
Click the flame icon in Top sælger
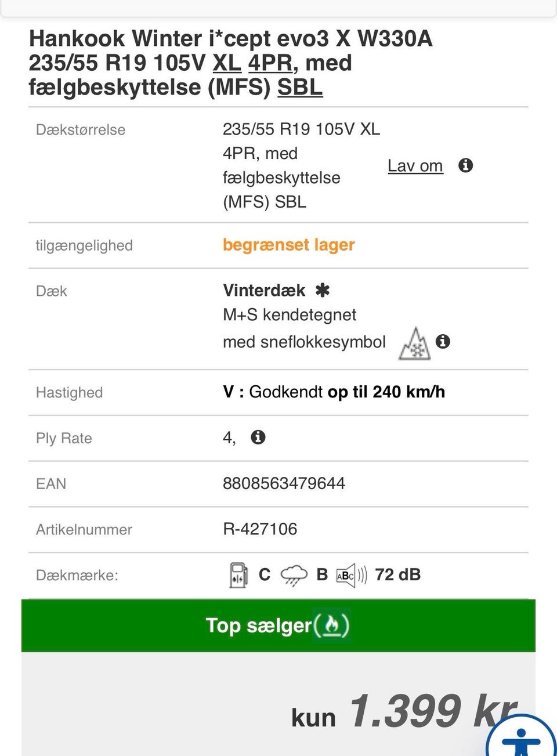(331, 625)
